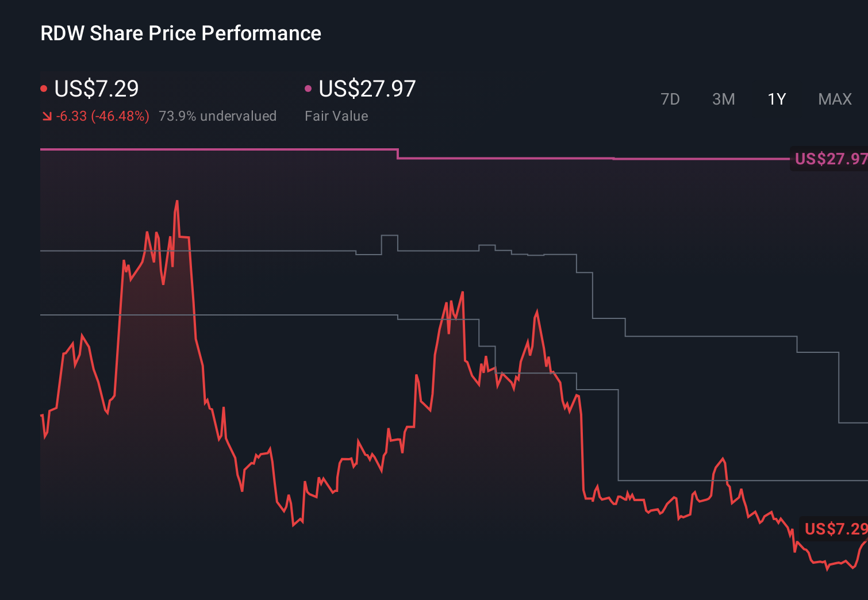Screen dimensions: 868x600
Task: Select the 3M tab in the range bar
Action: pyautogui.click(x=723, y=99)
